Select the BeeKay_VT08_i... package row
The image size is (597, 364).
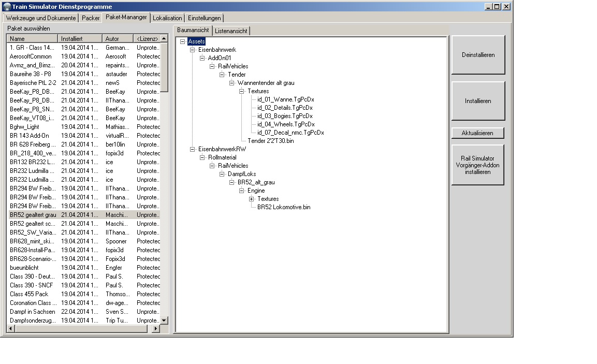point(84,118)
